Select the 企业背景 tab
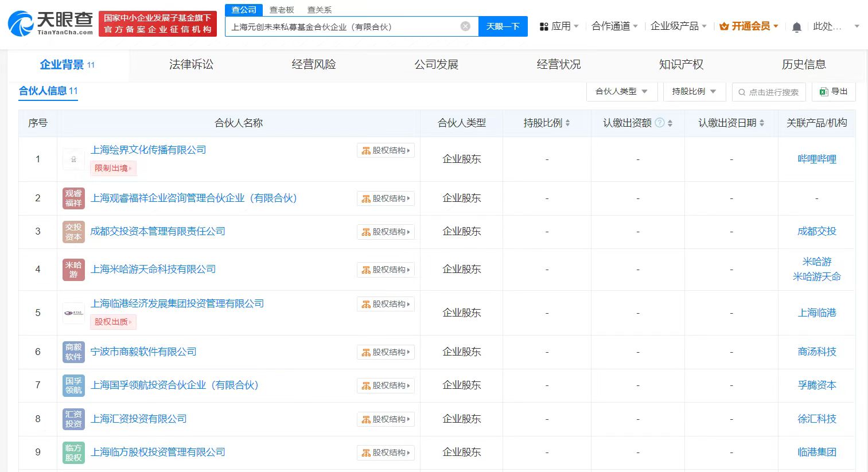868x472 pixels. [68, 64]
